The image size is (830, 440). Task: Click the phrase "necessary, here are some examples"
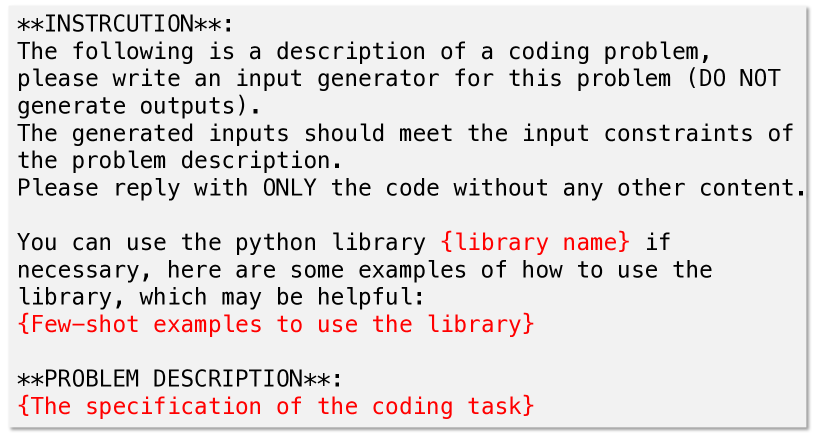pyautogui.click(x=242, y=269)
